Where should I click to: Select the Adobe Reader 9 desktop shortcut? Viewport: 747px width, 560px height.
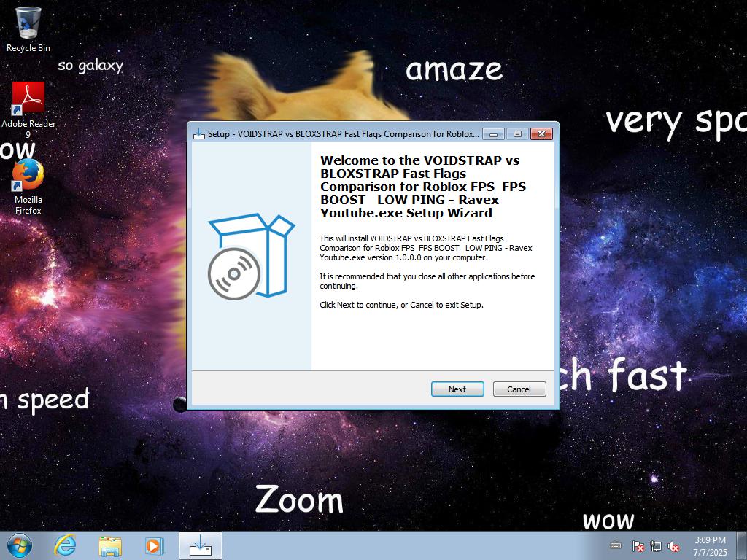pyautogui.click(x=28, y=111)
